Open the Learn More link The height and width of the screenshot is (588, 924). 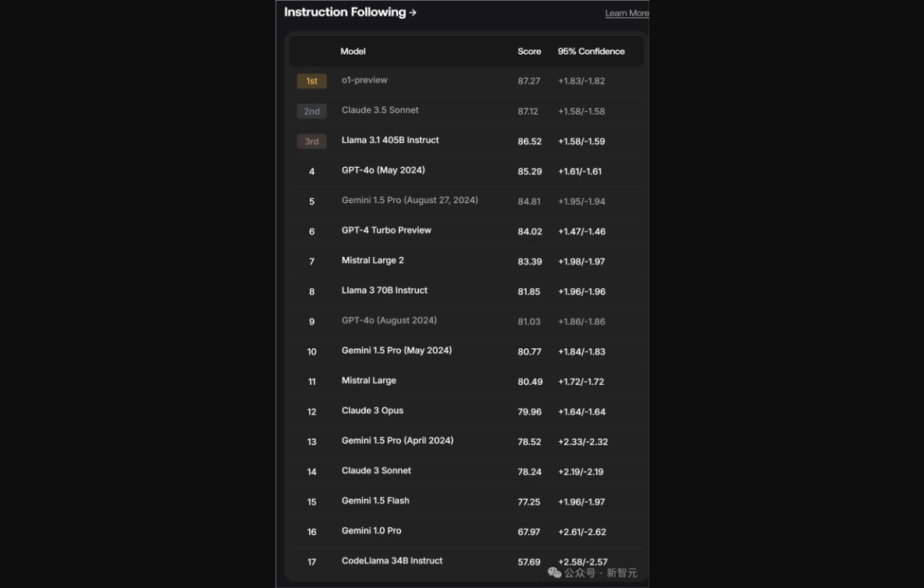(x=627, y=13)
